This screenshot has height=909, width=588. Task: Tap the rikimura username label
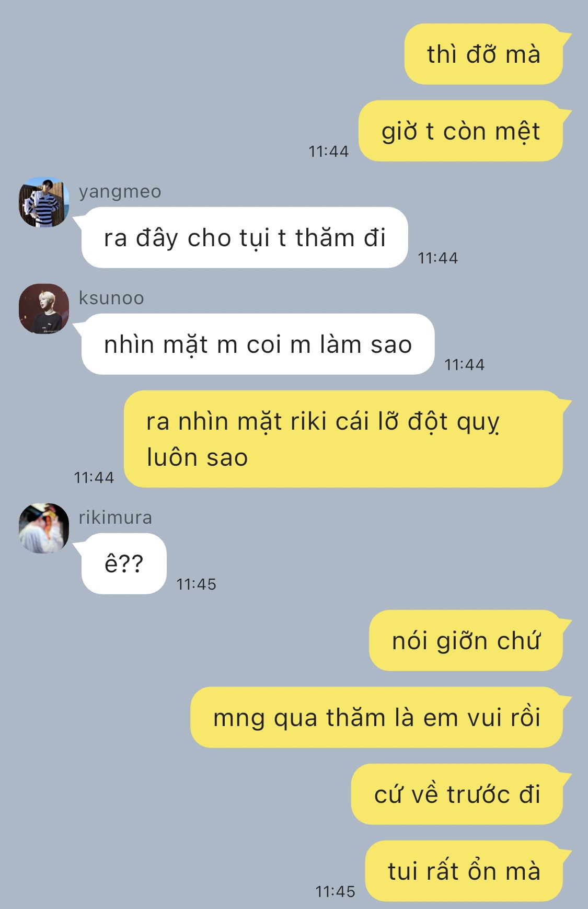tap(116, 517)
